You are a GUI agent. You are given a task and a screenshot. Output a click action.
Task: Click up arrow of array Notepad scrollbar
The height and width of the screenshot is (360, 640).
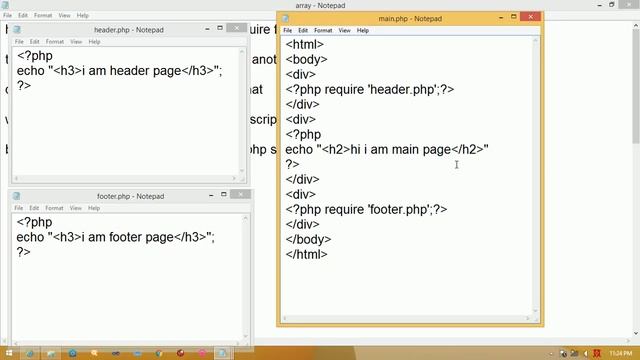coord(636,26)
